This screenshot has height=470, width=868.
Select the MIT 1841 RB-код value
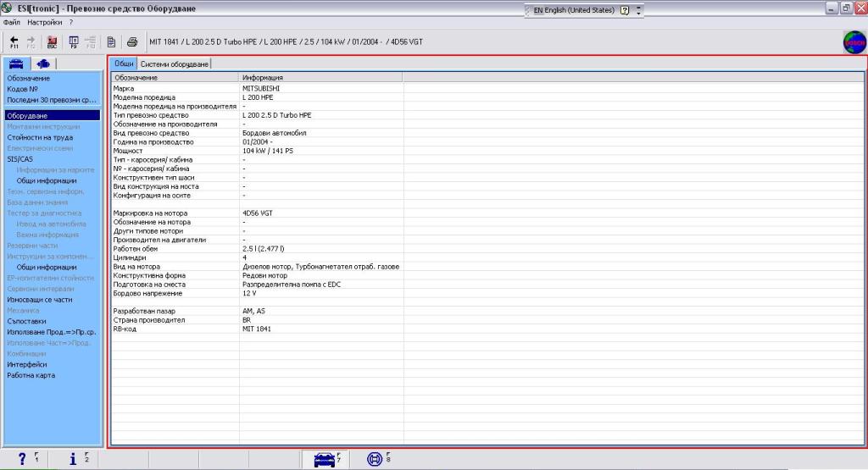point(256,329)
